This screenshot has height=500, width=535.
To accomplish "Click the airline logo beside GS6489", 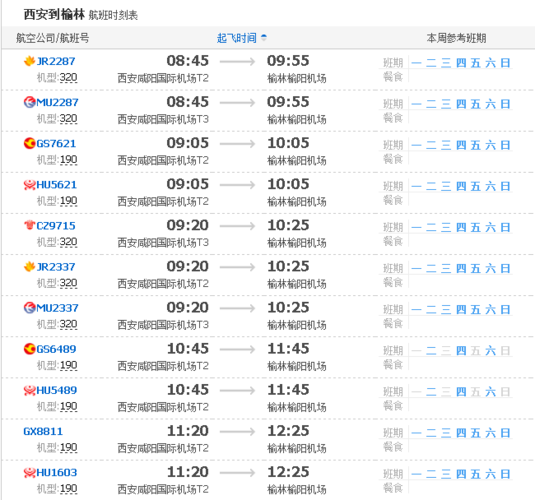I will (x=29, y=349).
